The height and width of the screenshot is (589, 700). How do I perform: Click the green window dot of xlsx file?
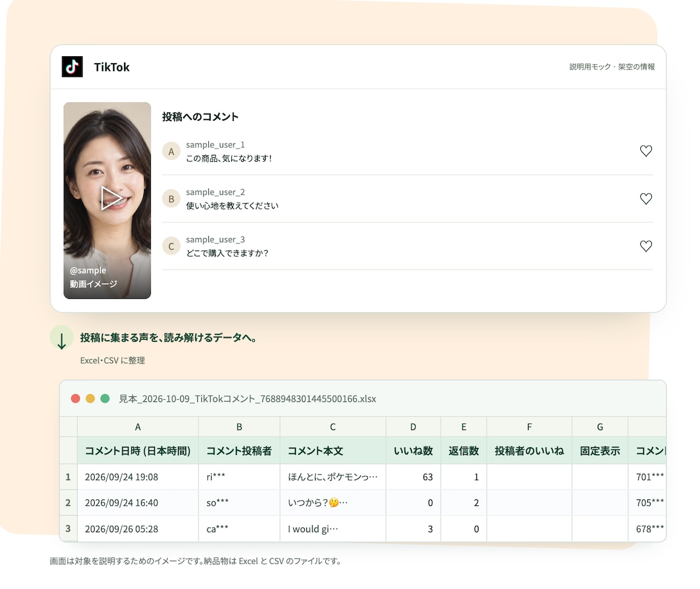105,399
